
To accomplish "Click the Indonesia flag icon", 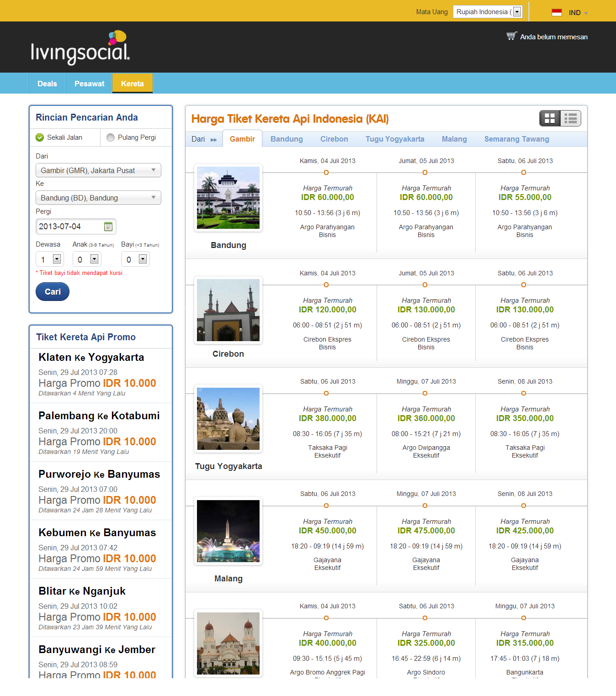I will pos(557,12).
